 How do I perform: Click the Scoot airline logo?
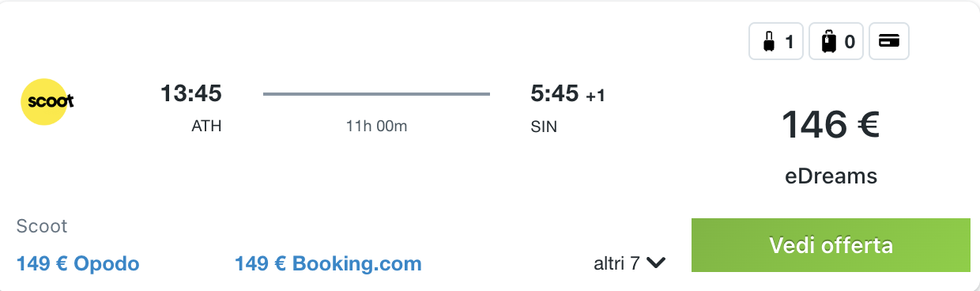click(47, 102)
